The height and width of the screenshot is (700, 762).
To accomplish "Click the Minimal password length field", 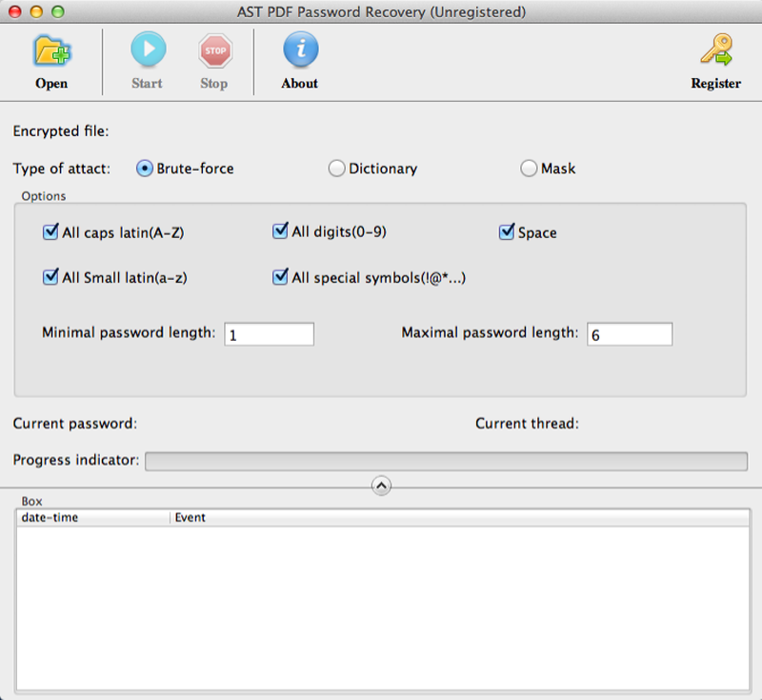I will click(x=270, y=334).
